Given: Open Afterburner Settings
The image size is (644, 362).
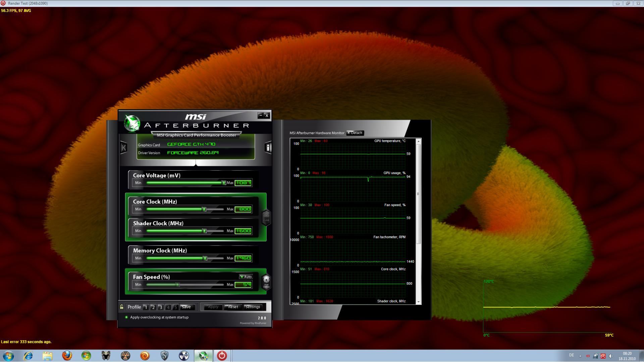Looking at the screenshot, I should [253, 307].
